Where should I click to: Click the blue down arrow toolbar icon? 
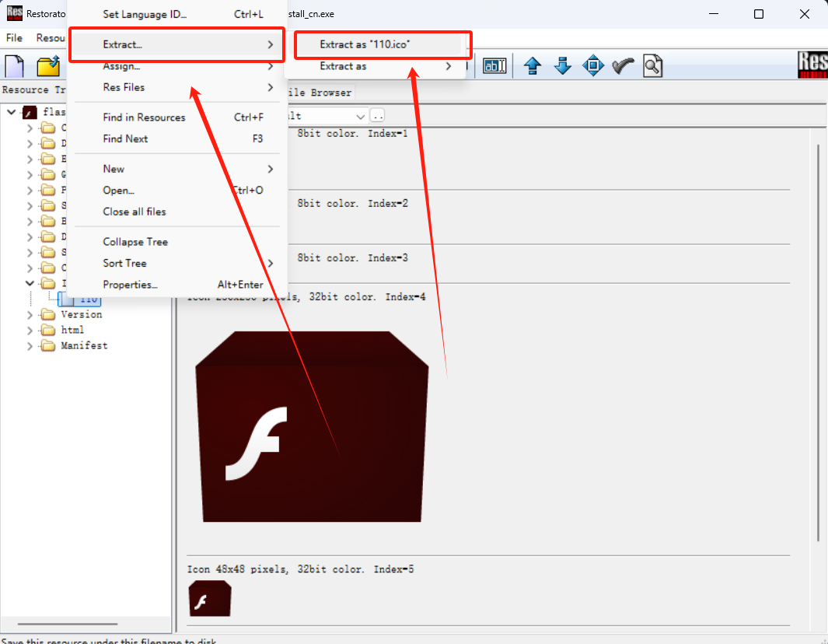pyautogui.click(x=563, y=65)
